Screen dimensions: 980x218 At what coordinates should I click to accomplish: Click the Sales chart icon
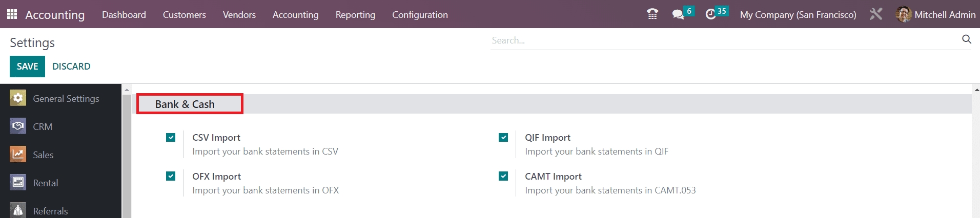18,155
